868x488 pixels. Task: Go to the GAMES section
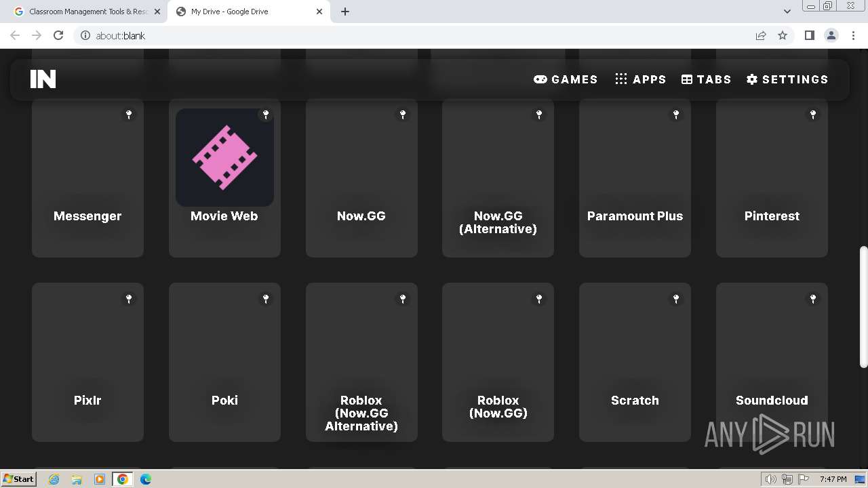566,79
